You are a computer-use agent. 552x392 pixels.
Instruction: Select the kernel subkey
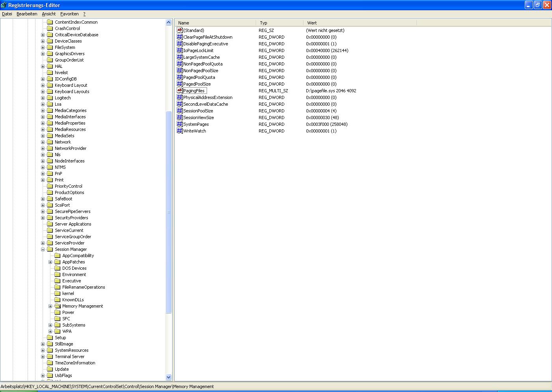[68, 293]
